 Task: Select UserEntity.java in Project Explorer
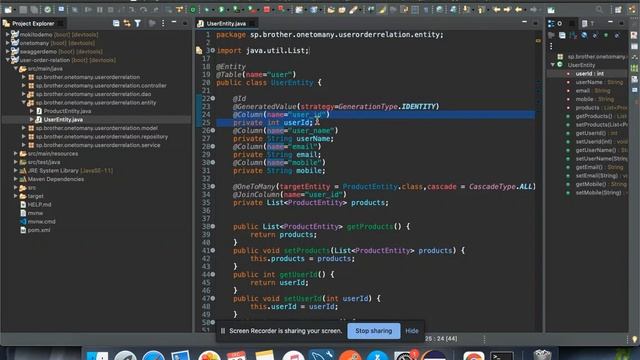click(63, 120)
